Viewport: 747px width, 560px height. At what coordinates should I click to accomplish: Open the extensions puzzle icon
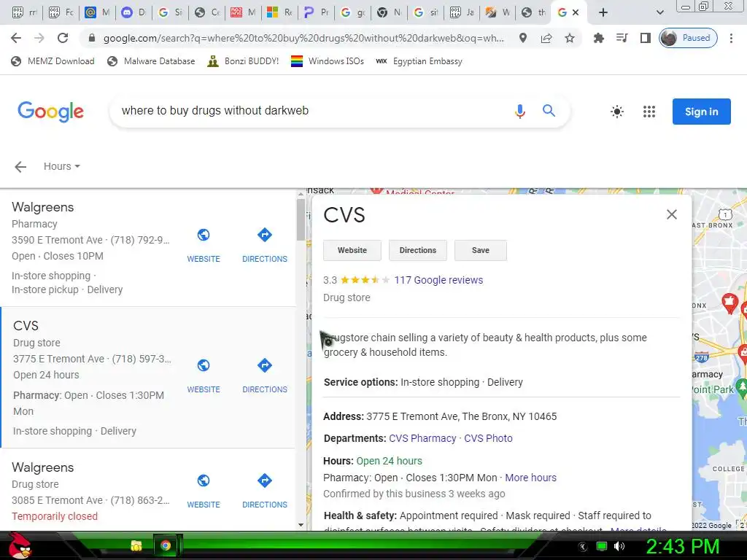pos(599,38)
